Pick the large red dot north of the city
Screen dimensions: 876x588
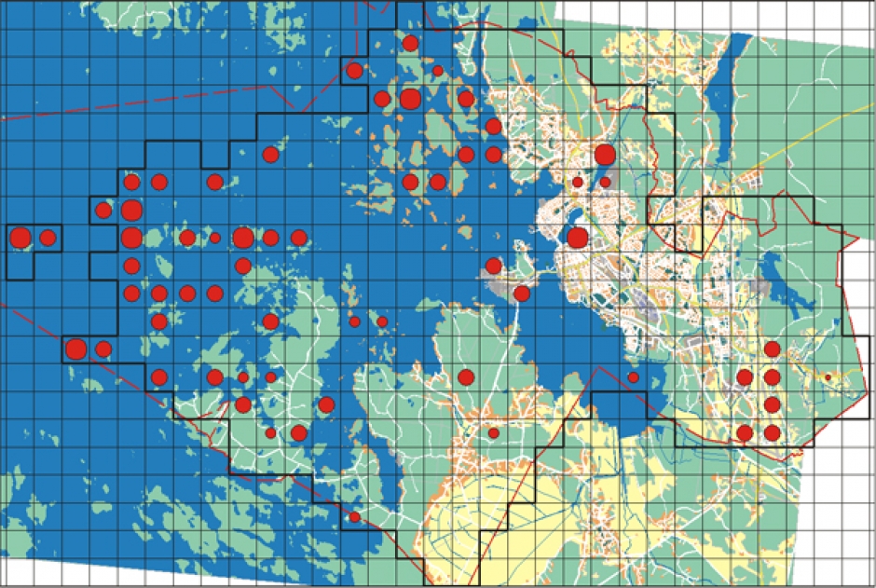(x=605, y=154)
